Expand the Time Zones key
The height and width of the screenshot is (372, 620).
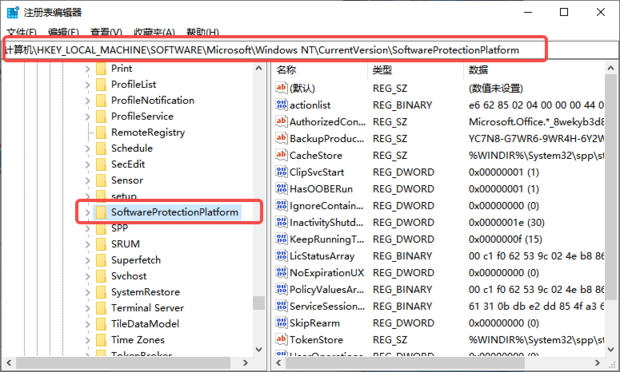87,340
